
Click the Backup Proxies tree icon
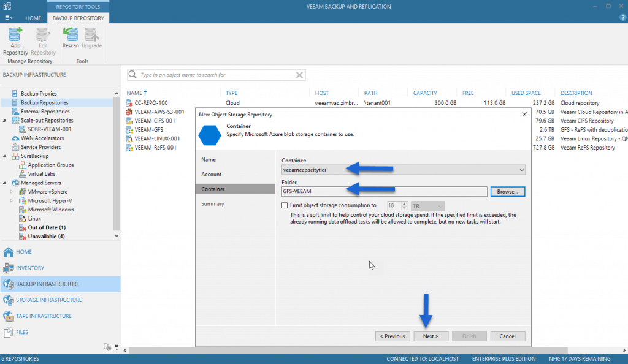pos(15,94)
